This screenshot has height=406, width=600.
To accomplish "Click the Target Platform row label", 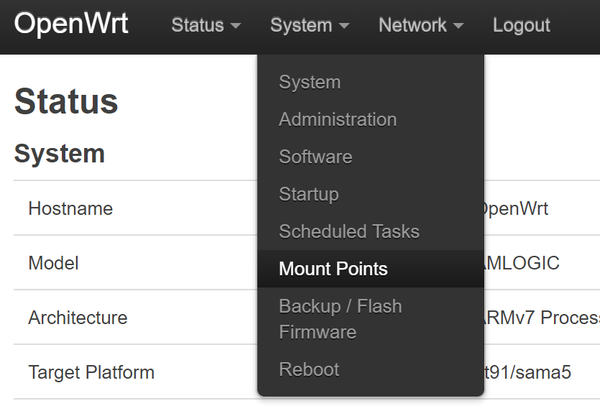I will pyautogui.click(x=91, y=373).
